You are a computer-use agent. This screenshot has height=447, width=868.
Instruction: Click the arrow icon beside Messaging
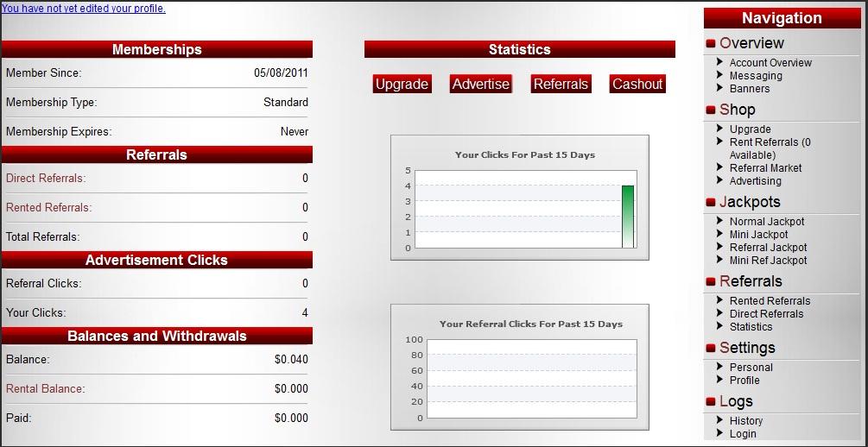(x=719, y=74)
